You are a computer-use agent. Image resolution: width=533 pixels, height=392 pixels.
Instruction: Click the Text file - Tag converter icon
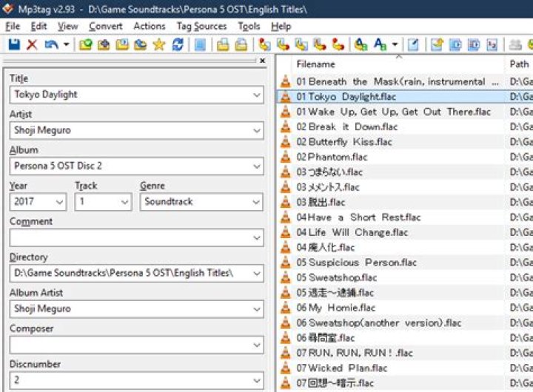pos(320,44)
